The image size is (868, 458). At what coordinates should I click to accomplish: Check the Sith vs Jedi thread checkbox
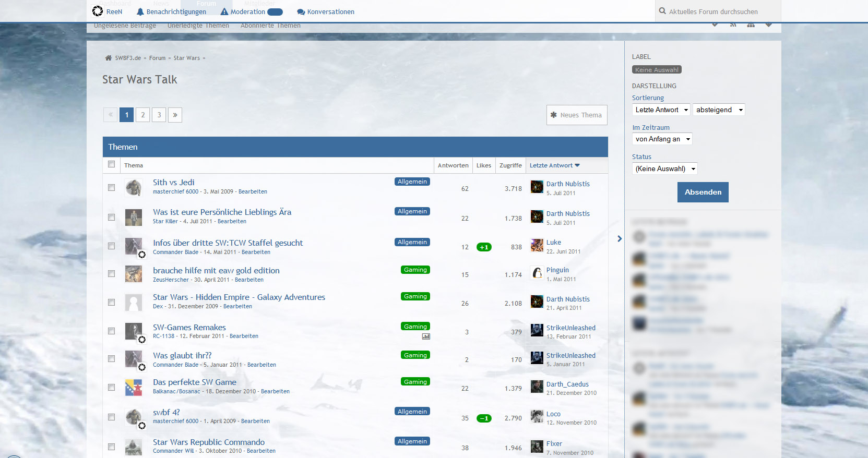[x=111, y=187]
